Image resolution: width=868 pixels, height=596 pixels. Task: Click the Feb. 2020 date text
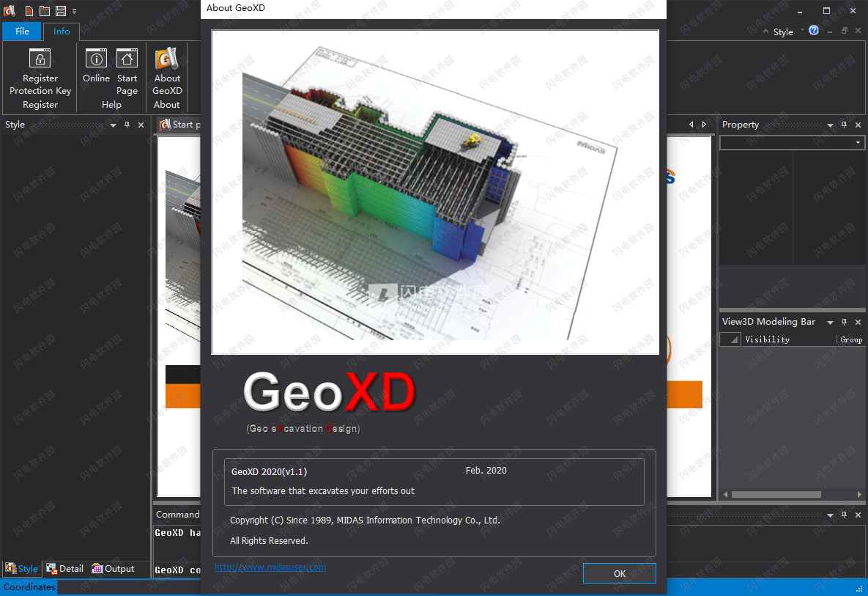click(486, 470)
